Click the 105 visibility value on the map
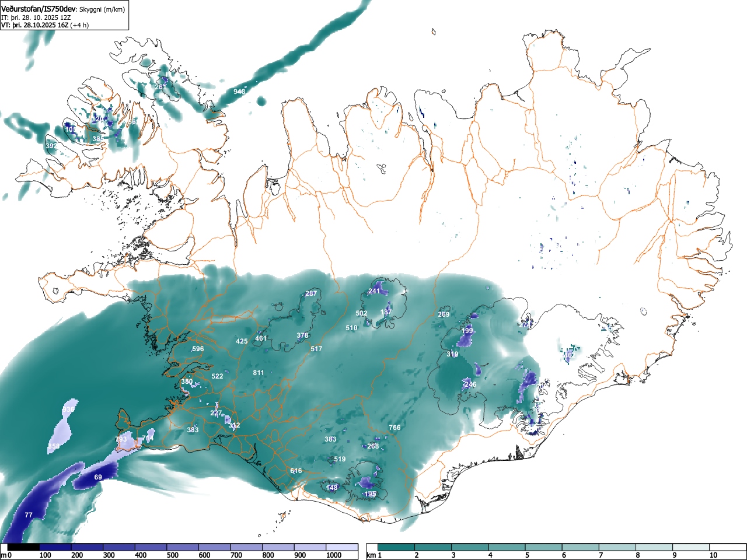Viewport: 747px width, 560px height. coord(69,128)
